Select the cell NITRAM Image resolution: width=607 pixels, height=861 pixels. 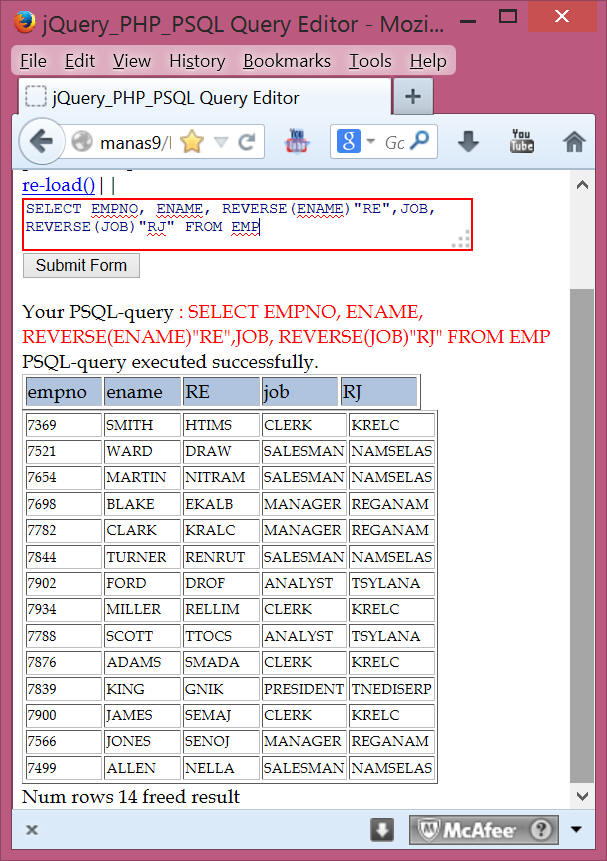221,477
